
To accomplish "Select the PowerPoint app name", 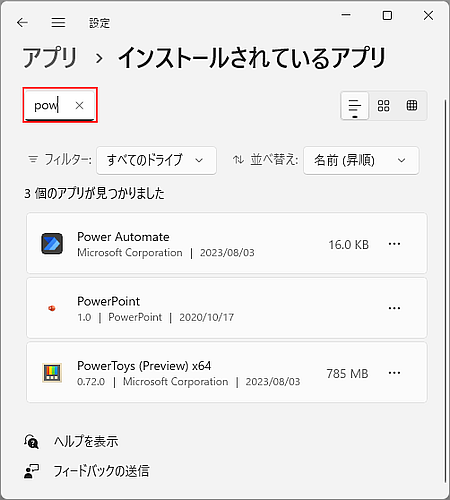I will pyautogui.click(x=109, y=301).
